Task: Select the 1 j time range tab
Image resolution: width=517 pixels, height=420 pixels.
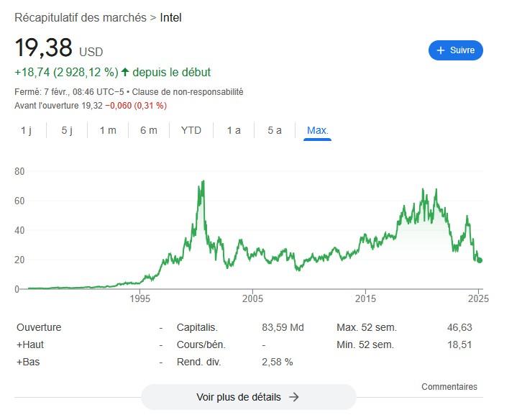Action: [26, 130]
